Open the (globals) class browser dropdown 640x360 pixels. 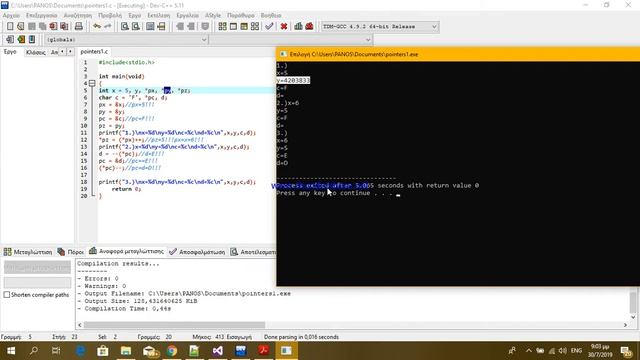click(x=127, y=40)
